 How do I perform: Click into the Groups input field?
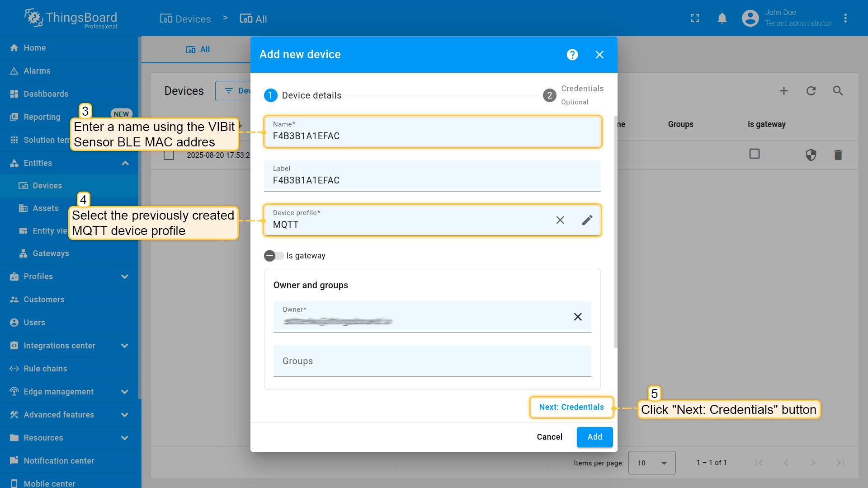click(x=432, y=361)
